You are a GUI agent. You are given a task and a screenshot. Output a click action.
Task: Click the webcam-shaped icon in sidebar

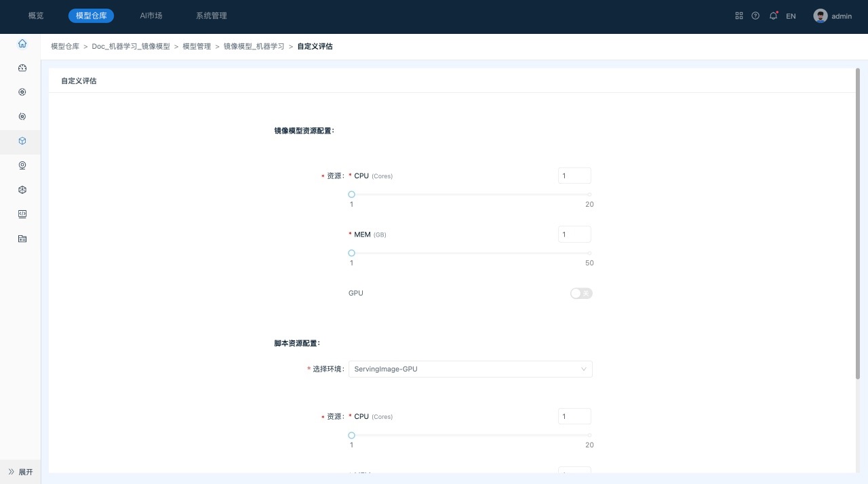point(22,165)
